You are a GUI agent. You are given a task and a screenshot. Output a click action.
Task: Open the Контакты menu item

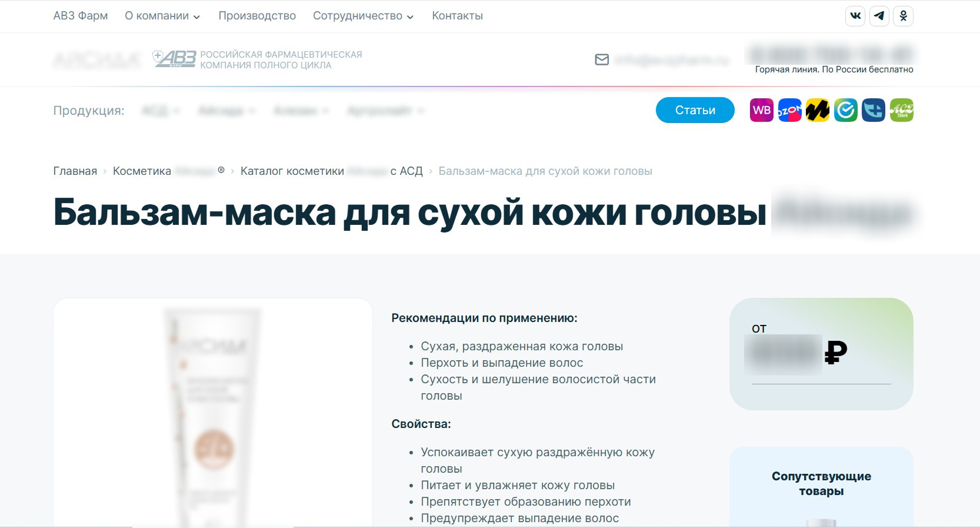[x=457, y=16]
